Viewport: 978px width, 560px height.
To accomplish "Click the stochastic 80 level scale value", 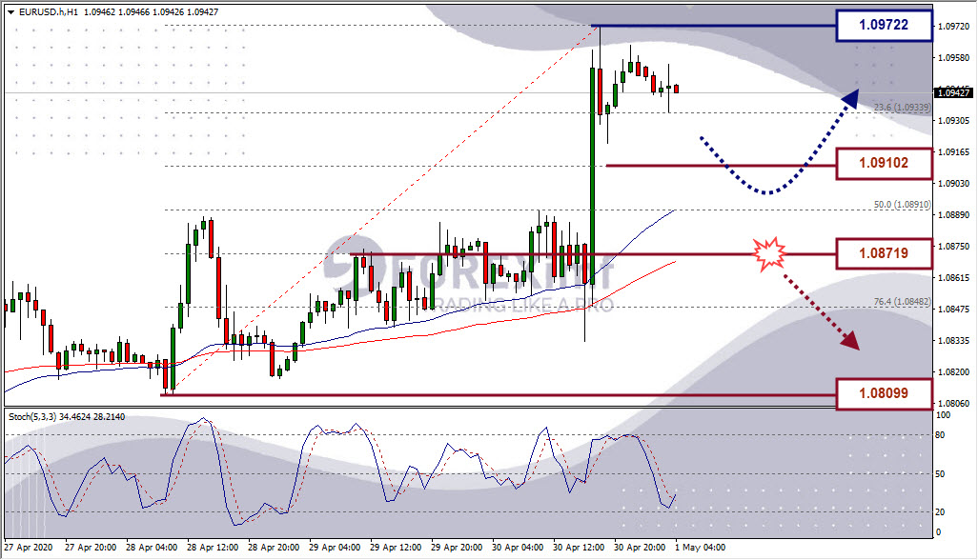I will coord(940,435).
